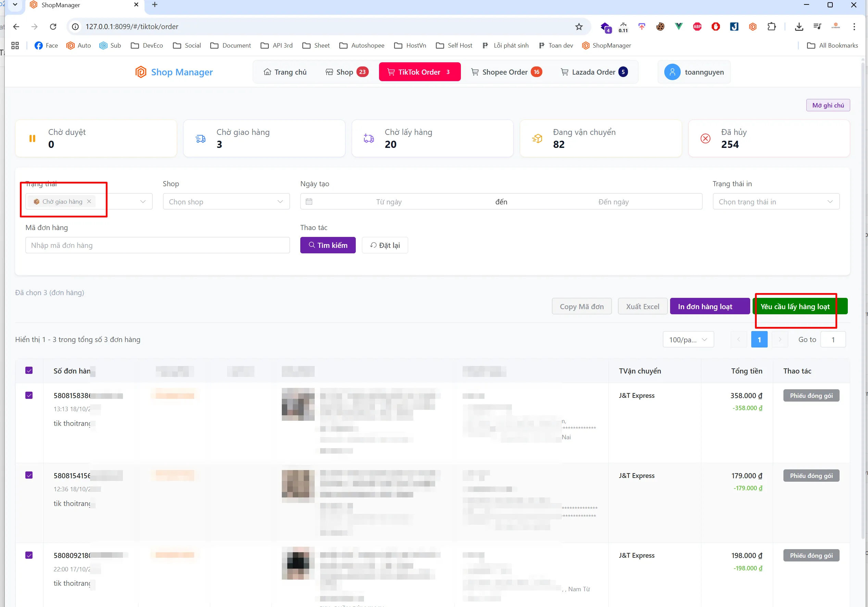Image resolution: width=868 pixels, height=607 pixels.
Task: Click the Đã hủy red X icon
Action: point(705,139)
